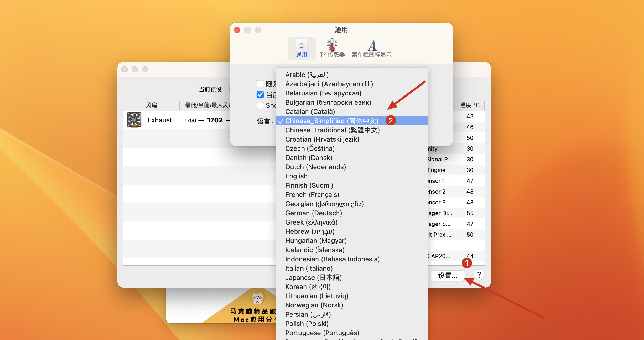Click the 设置... settings button
Viewport: 644px width, 340px height.
click(x=447, y=275)
